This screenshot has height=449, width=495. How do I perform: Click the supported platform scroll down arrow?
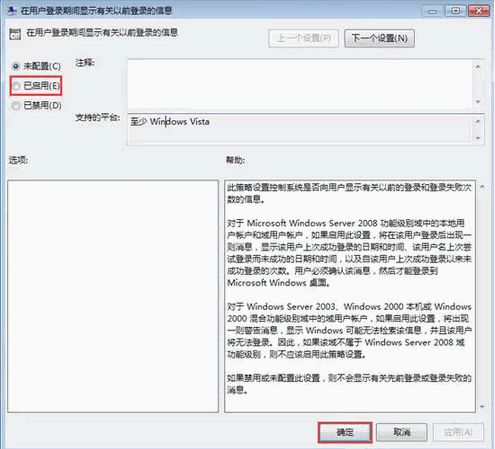click(478, 138)
